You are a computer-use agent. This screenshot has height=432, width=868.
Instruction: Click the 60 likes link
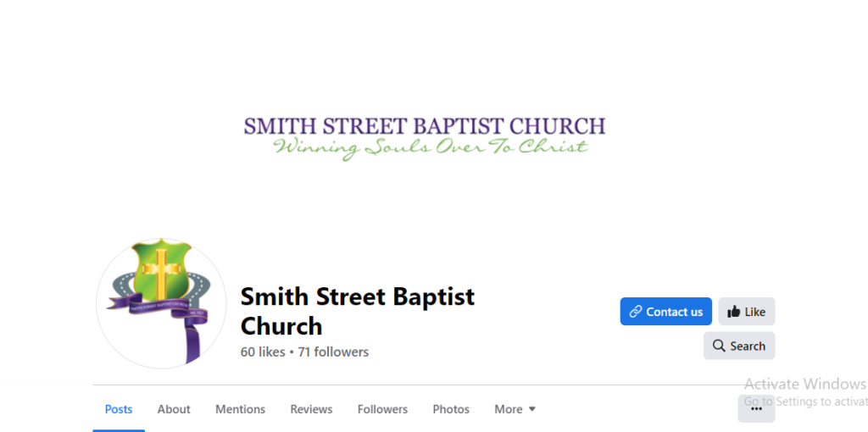262,352
